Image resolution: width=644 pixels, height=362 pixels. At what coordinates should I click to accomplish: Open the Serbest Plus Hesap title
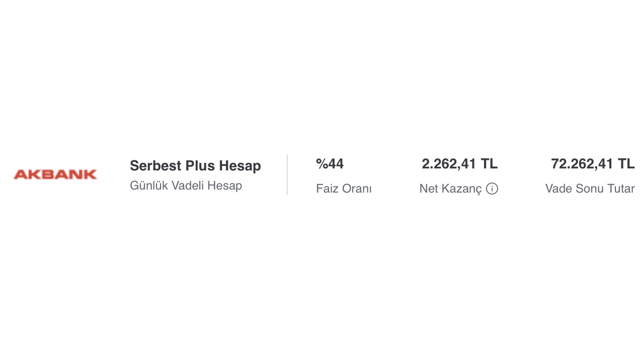195,165
